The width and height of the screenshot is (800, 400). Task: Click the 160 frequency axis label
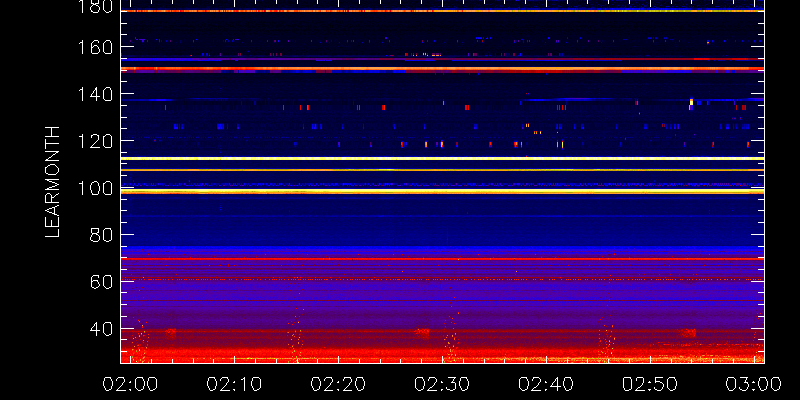click(96, 47)
